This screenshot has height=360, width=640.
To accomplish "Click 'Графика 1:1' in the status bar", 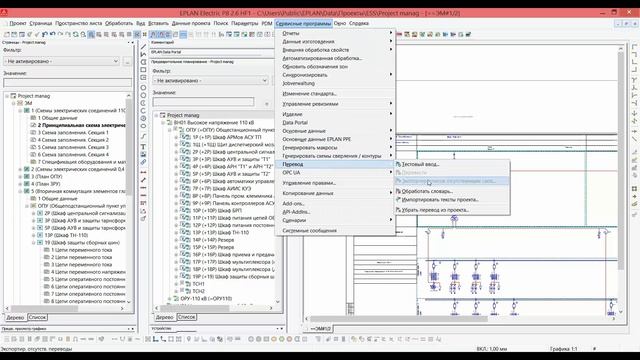I will (x=563, y=349).
